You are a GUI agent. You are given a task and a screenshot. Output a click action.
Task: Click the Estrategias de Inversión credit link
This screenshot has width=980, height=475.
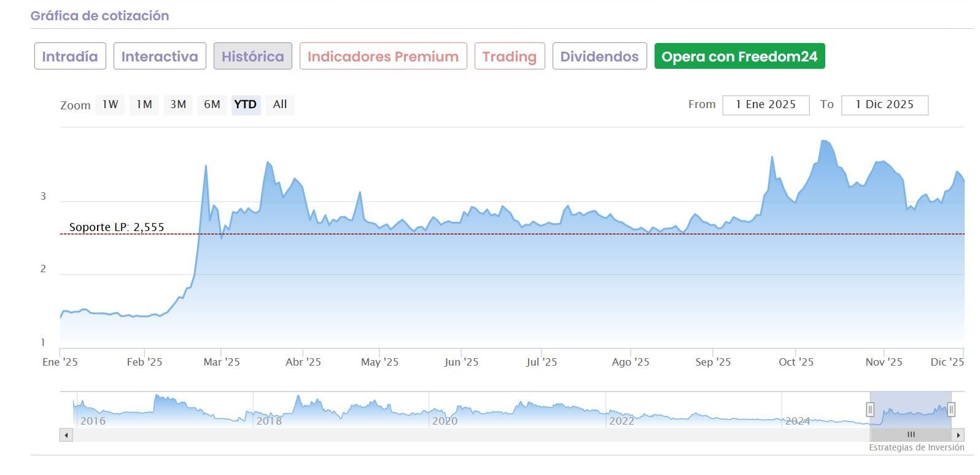(x=917, y=447)
